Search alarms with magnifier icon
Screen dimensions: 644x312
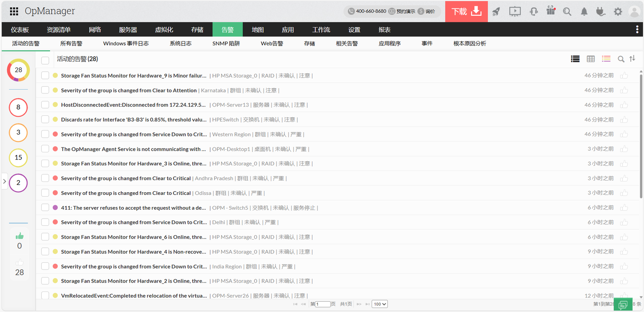coord(621,59)
